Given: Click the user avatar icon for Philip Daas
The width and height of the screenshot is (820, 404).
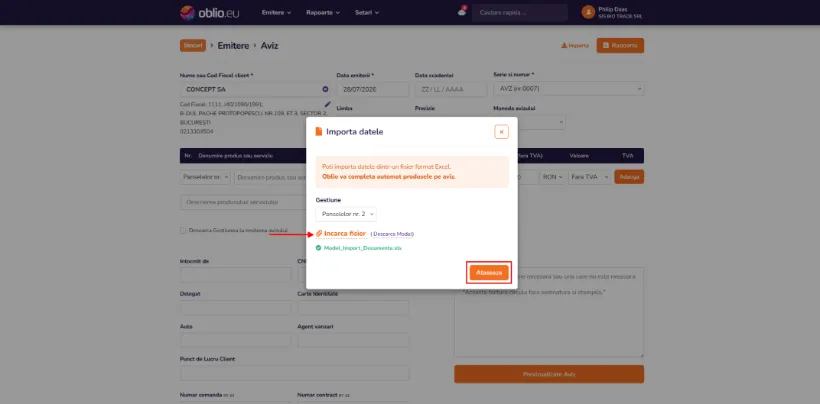Looking at the screenshot, I should pyautogui.click(x=588, y=12).
